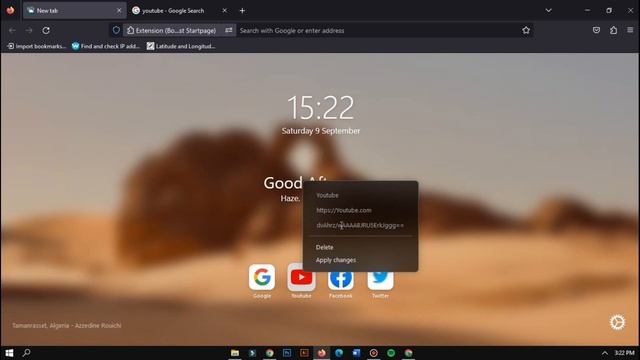Edit the URL field 'https://Youtube.com'

tap(360, 210)
